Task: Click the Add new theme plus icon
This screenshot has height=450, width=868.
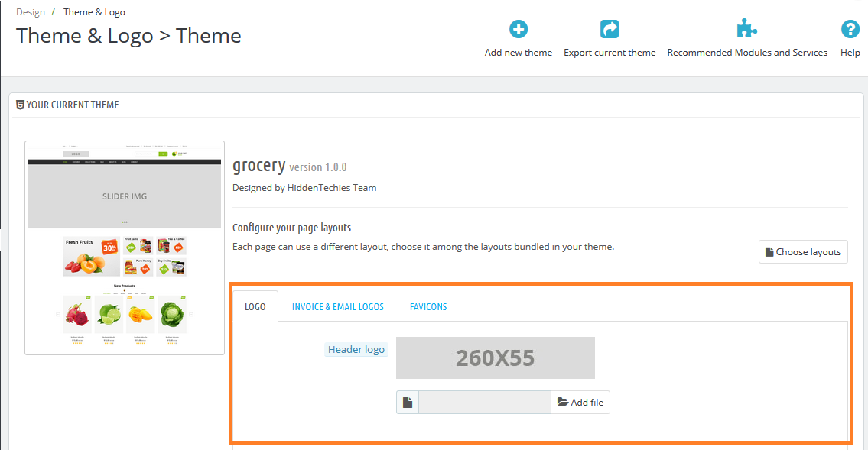Action: point(519,30)
